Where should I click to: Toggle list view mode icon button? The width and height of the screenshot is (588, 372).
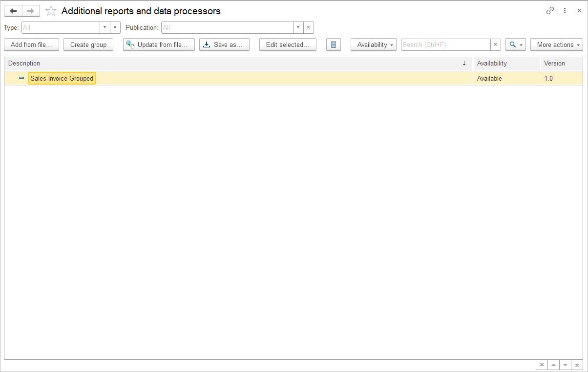[x=334, y=44]
